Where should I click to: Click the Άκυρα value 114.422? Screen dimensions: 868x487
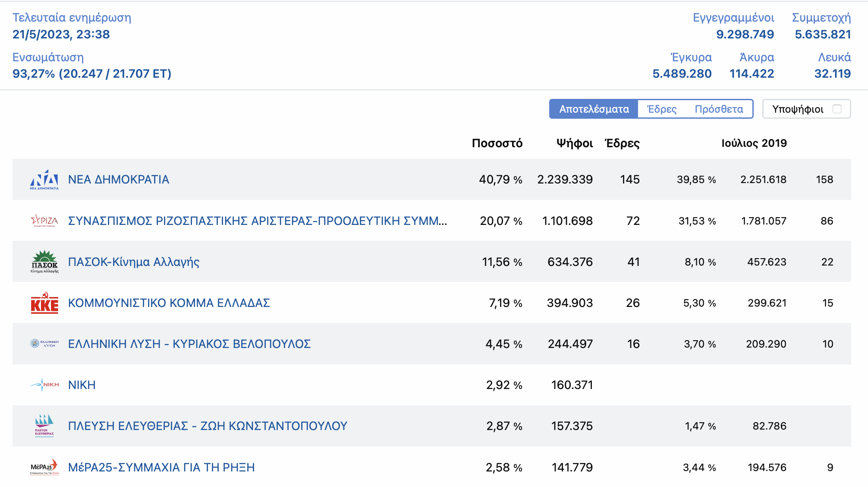(752, 74)
